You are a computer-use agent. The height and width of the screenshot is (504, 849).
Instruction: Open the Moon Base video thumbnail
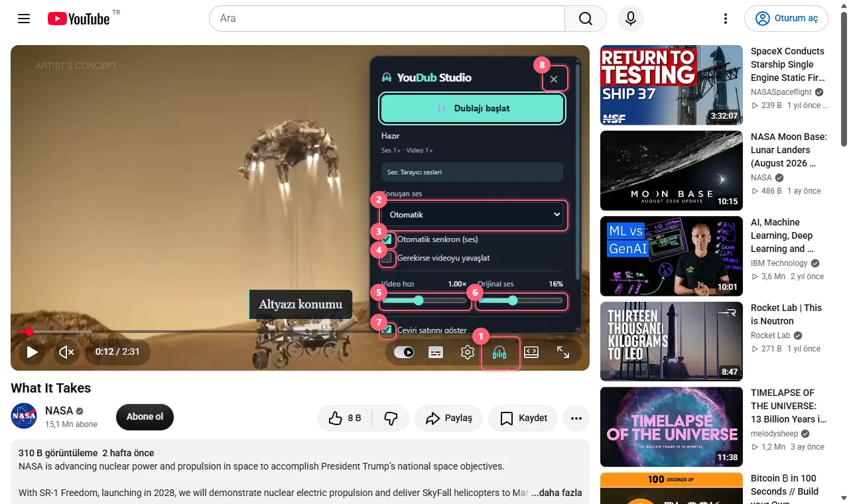click(x=671, y=170)
